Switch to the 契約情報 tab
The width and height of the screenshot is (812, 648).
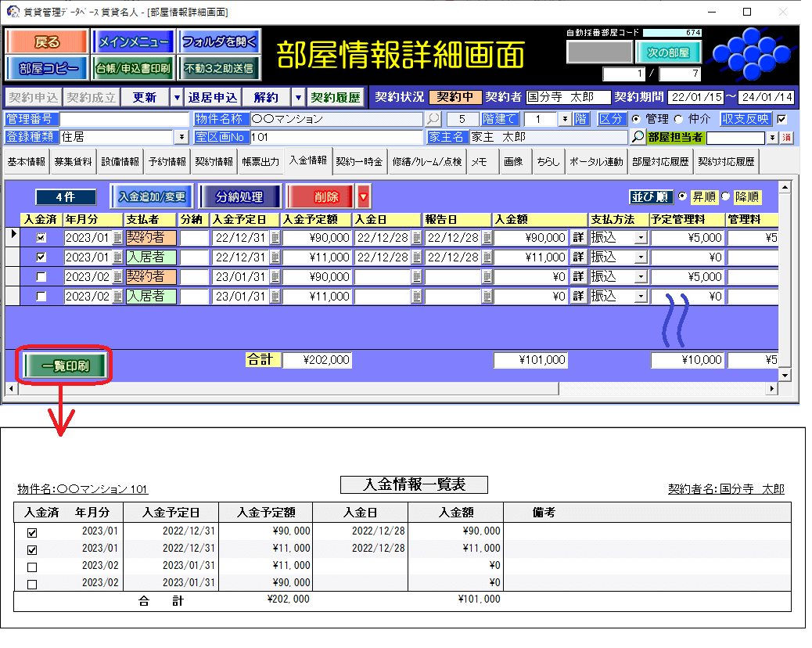click(x=214, y=162)
